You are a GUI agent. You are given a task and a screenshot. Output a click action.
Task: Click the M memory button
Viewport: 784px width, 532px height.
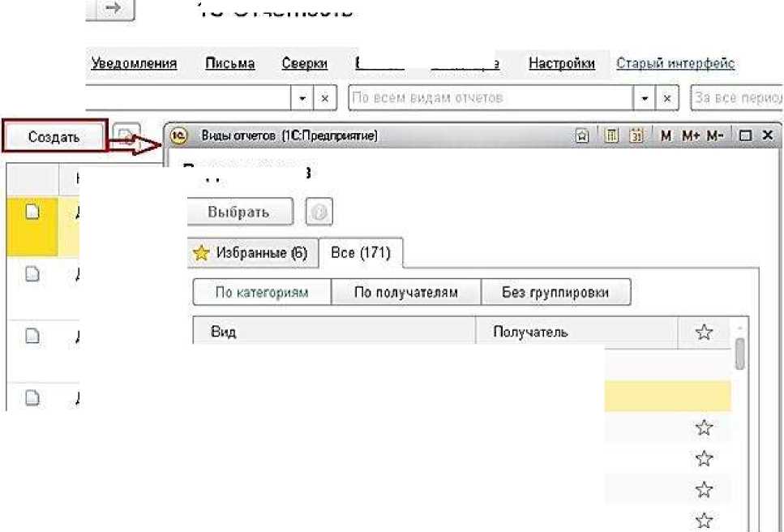(x=666, y=135)
